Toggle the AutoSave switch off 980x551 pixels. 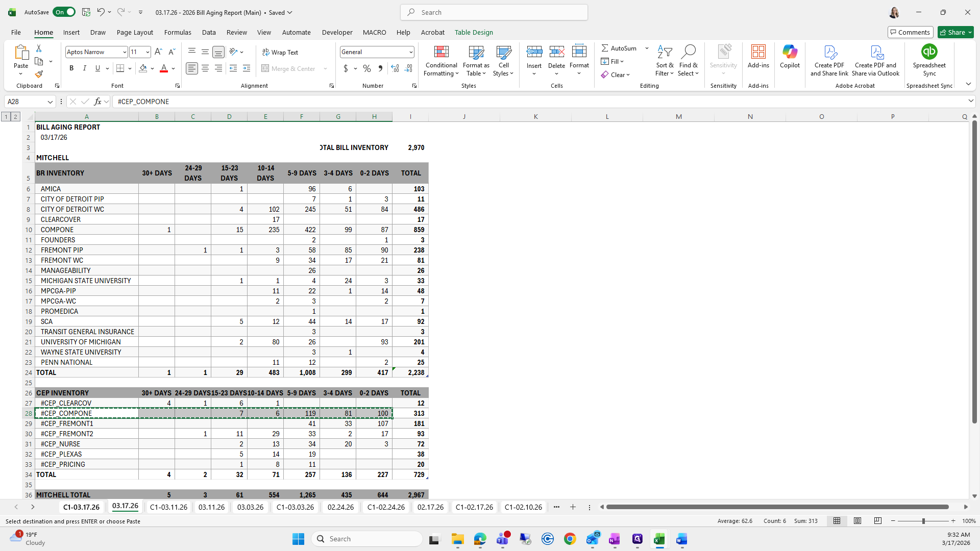[64, 12]
